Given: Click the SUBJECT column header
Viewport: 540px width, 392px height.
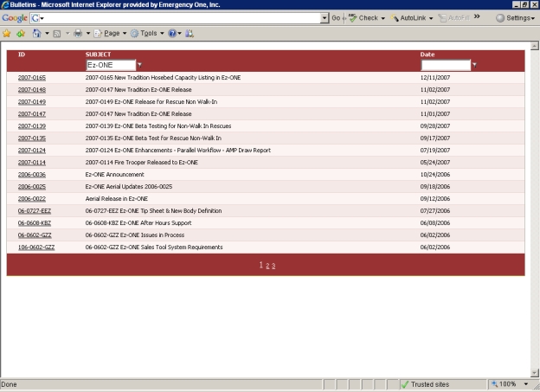Looking at the screenshot, I should pos(98,55).
